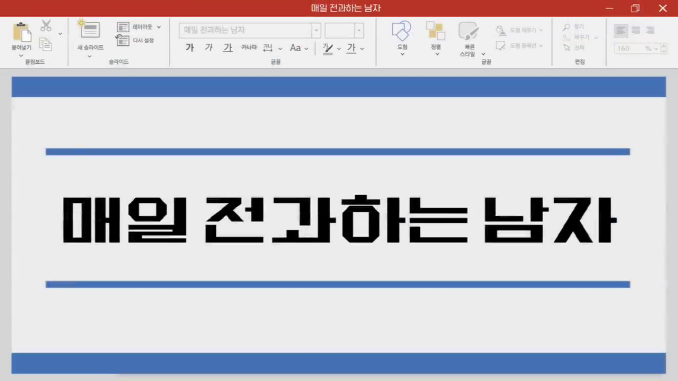Open the font name dropdown arrow

click(x=316, y=30)
